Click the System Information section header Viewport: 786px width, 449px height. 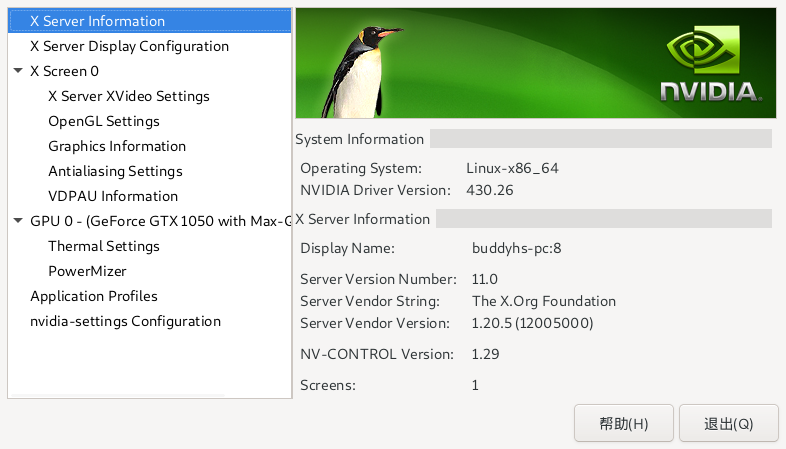pyautogui.click(x=359, y=139)
